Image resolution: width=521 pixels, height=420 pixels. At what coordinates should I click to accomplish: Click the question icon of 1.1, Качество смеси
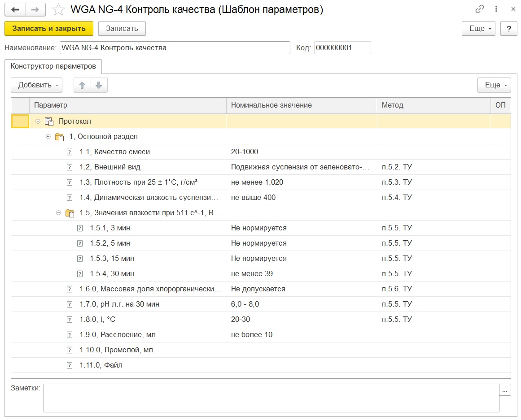70,152
